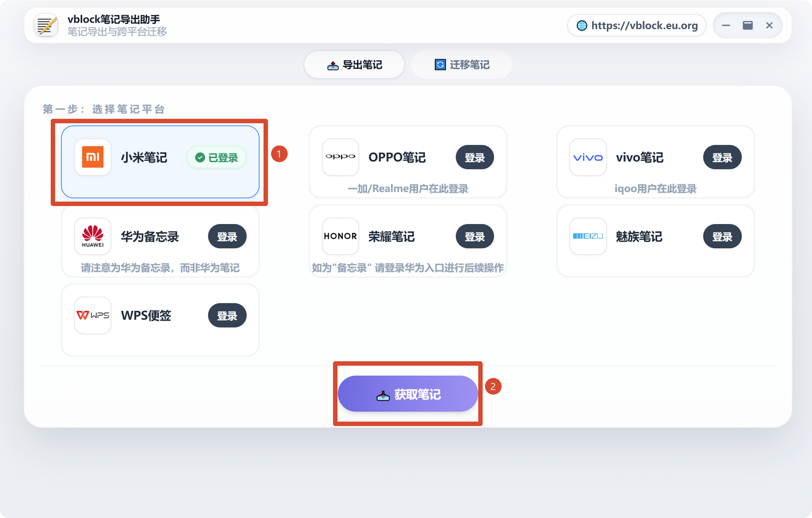Click the 获取笔记 button
Image resolution: width=812 pixels, height=518 pixels.
tap(408, 394)
